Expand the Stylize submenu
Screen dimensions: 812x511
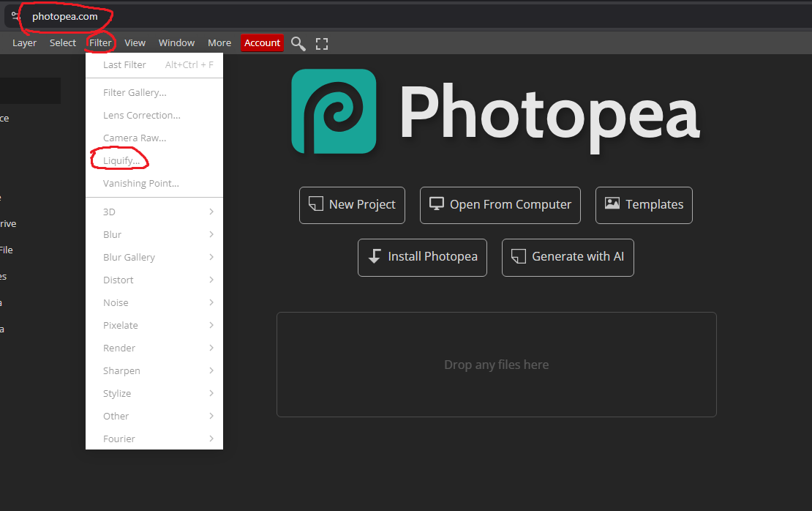pyautogui.click(x=154, y=393)
